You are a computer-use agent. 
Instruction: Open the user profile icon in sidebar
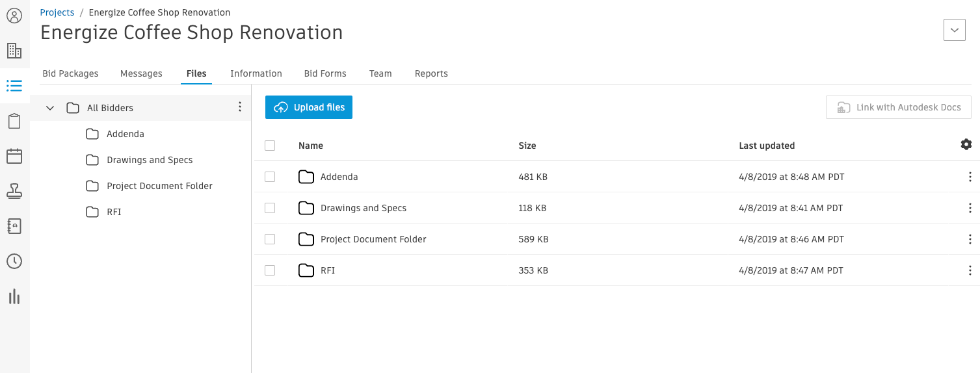click(14, 16)
